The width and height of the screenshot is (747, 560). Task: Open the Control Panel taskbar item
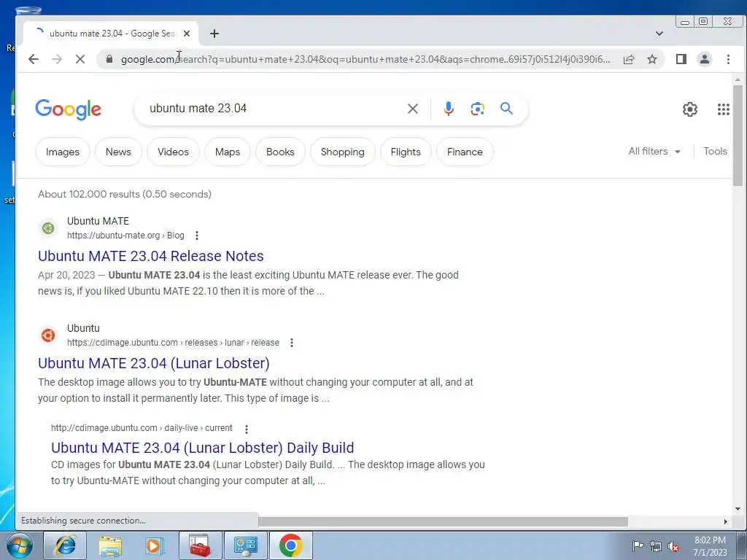click(245, 545)
